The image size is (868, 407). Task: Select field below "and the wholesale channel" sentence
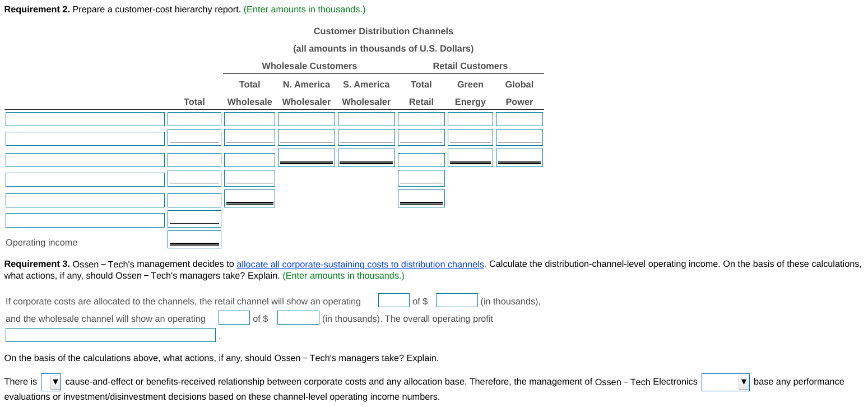(x=110, y=335)
